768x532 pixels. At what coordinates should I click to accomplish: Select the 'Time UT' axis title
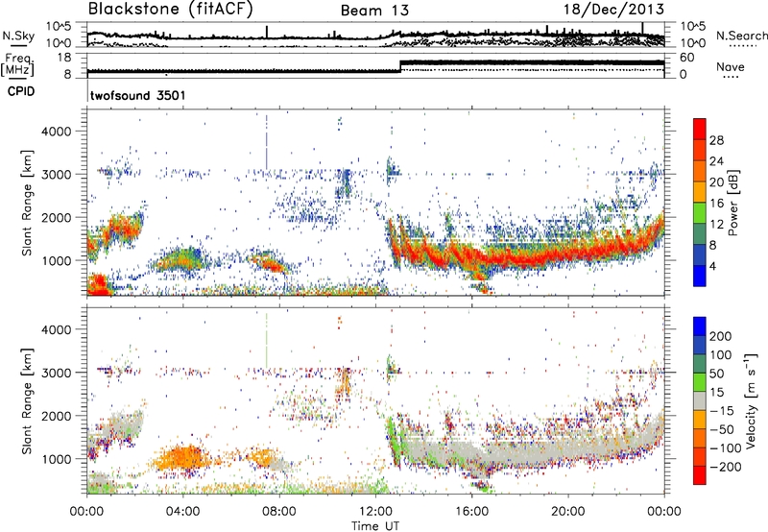coord(375,526)
